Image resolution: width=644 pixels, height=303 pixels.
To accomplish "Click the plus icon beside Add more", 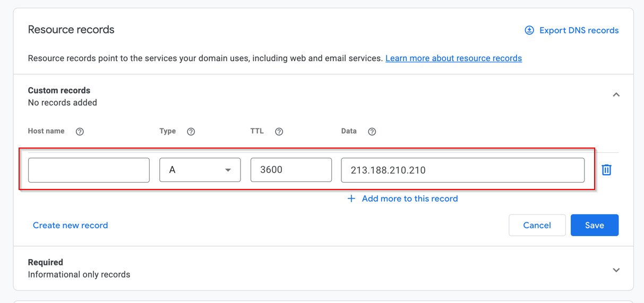I will click(351, 198).
